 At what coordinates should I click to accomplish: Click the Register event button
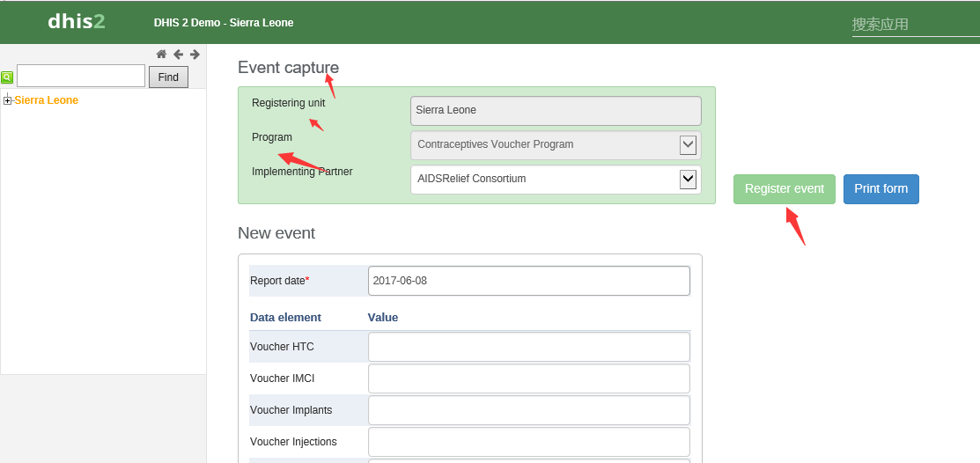point(784,189)
